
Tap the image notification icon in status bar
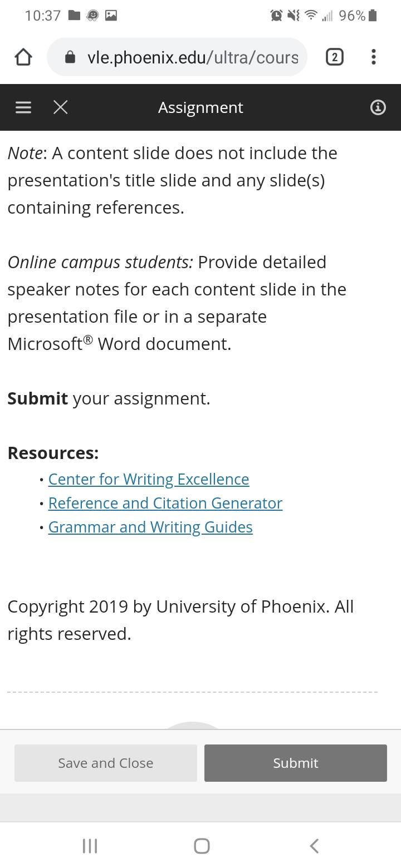pos(111,16)
